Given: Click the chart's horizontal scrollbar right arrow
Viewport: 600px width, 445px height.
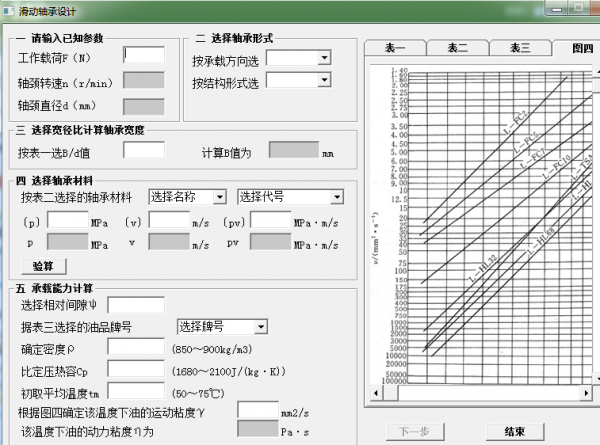Looking at the screenshot, I should 586,393.
